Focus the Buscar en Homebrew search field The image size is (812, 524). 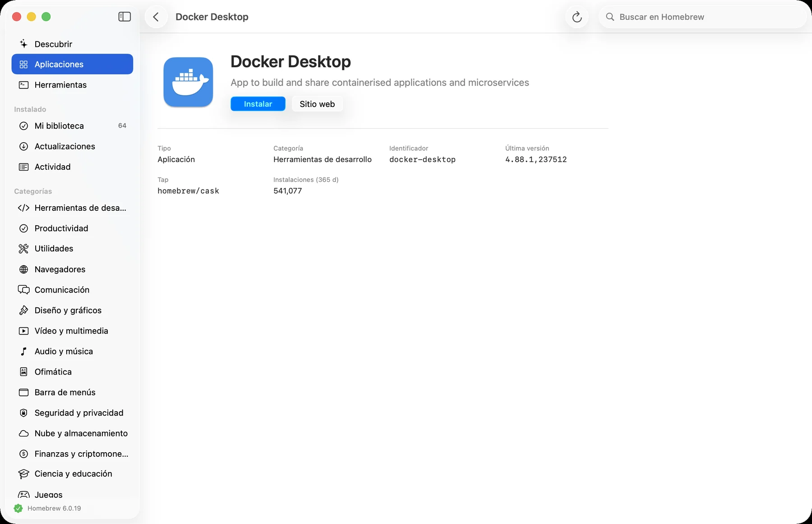coord(702,17)
